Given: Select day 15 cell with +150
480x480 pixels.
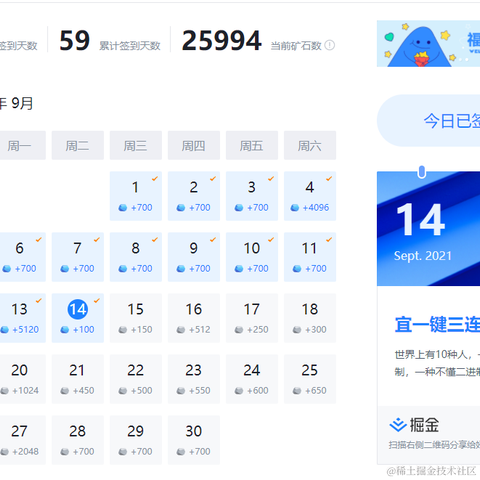Looking at the screenshot, I should click(x=136, y=318).
